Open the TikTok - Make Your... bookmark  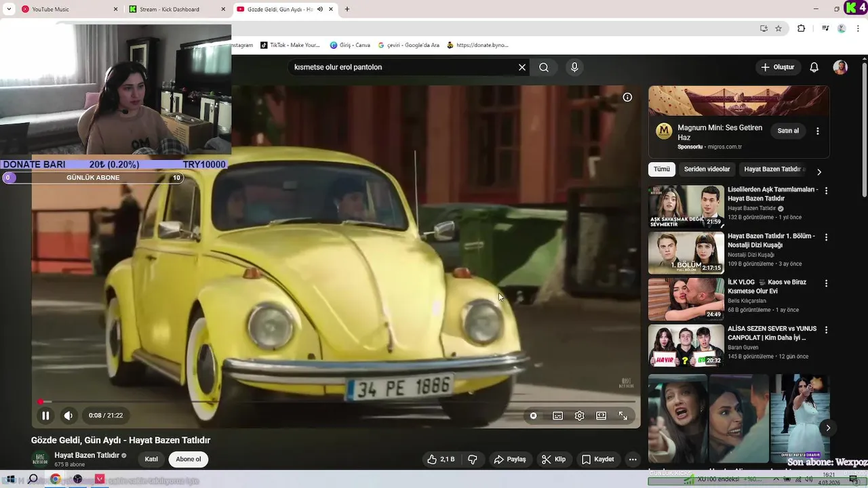[290, 45]
